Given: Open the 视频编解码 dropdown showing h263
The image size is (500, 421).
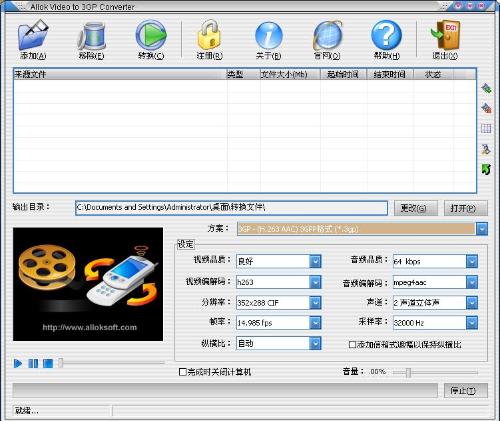Looking at the screenshot, I should click(x=315, y=282).
